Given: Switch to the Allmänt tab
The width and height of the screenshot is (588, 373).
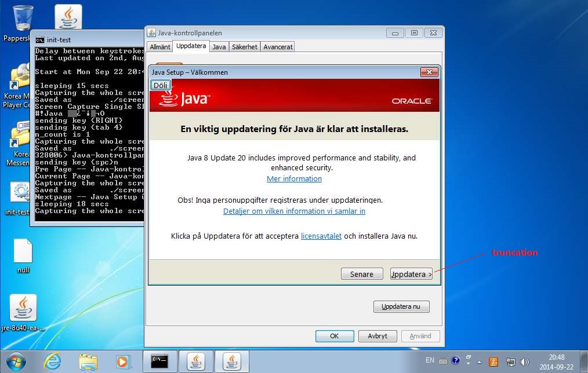Looking at the screenshot, I should 159,47.
